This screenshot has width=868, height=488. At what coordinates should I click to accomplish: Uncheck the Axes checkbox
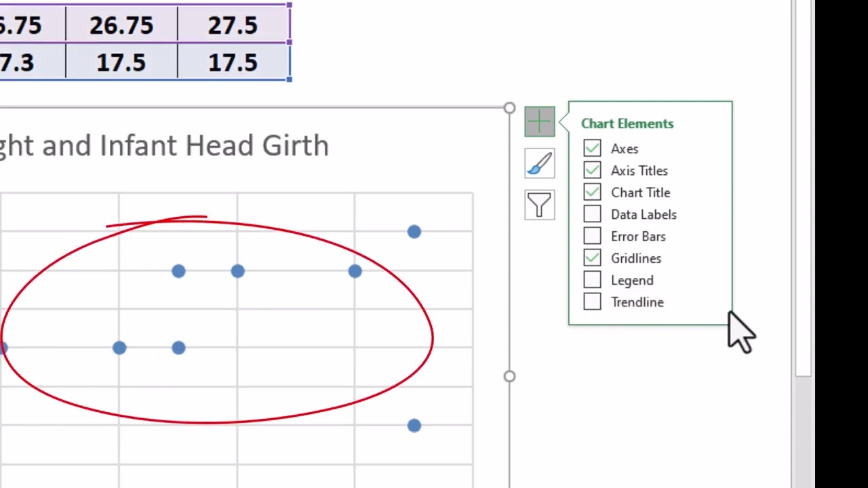coord(592,148)
